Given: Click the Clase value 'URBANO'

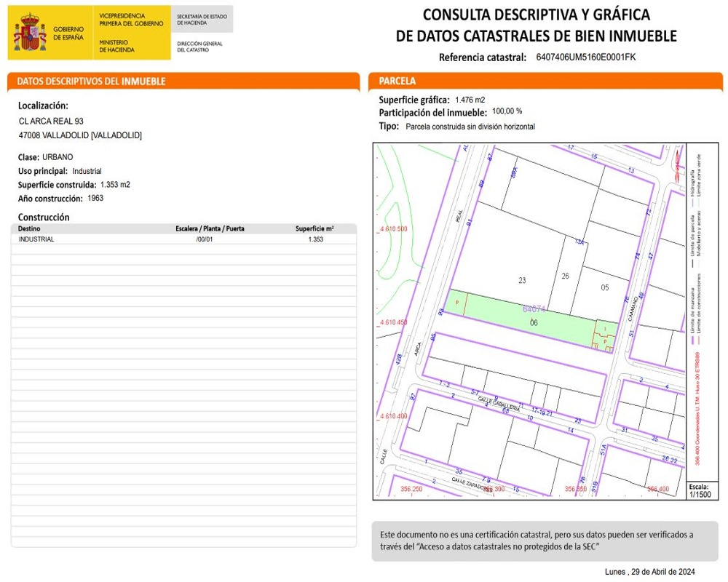Looking at the screenshot, I should (58, 157).
